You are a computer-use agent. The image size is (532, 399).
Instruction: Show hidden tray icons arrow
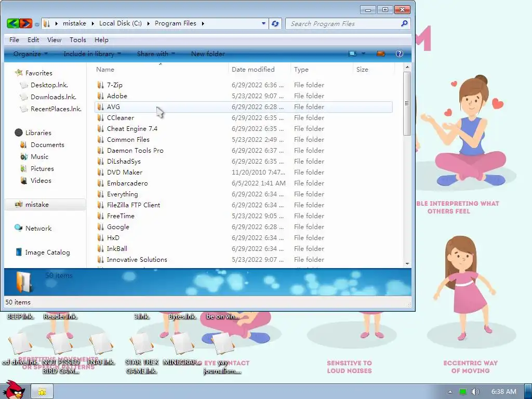(450, 392)
